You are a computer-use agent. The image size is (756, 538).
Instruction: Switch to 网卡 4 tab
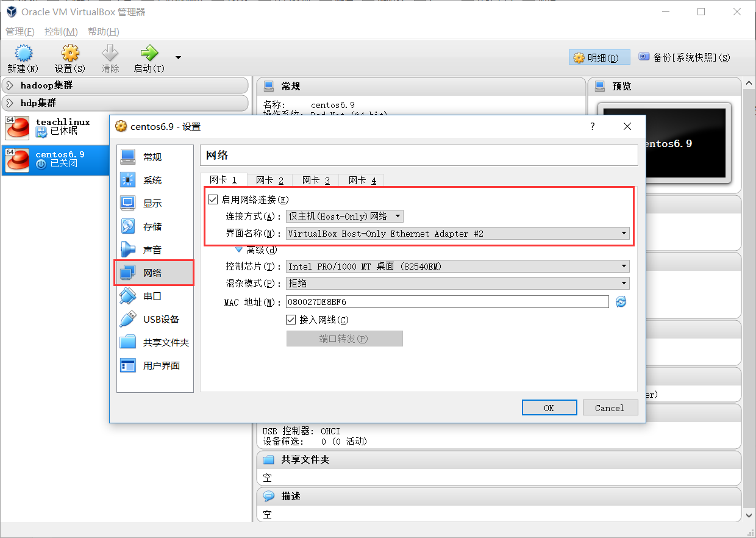pyautogui.click(x=362, y=180)
